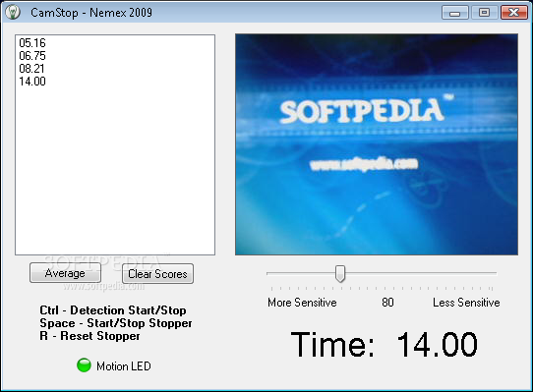Select the 06.75 score entry
533x392 pixels.
(32, 56)
